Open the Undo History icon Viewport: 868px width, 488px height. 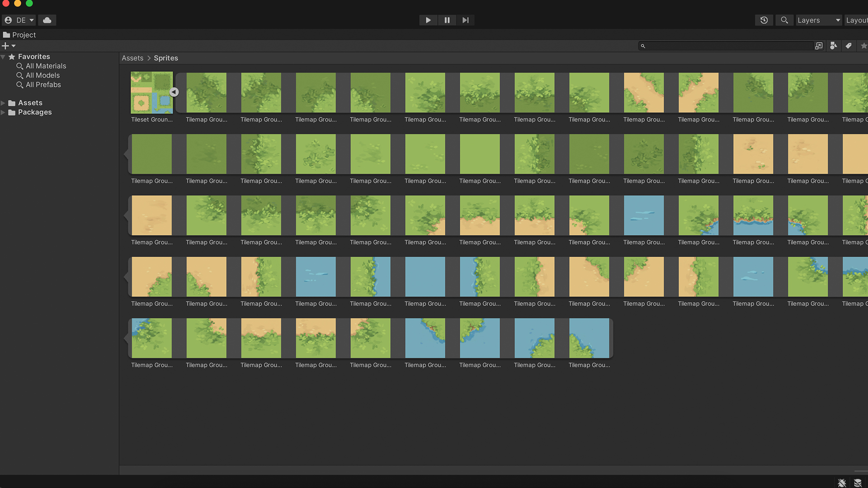(764, 20)
